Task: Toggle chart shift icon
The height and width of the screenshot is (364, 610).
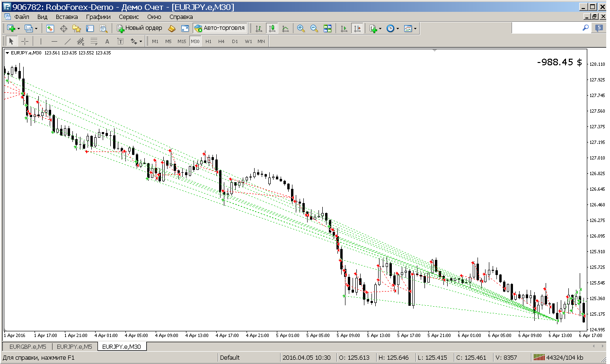Action: click(x=357, y=28)
